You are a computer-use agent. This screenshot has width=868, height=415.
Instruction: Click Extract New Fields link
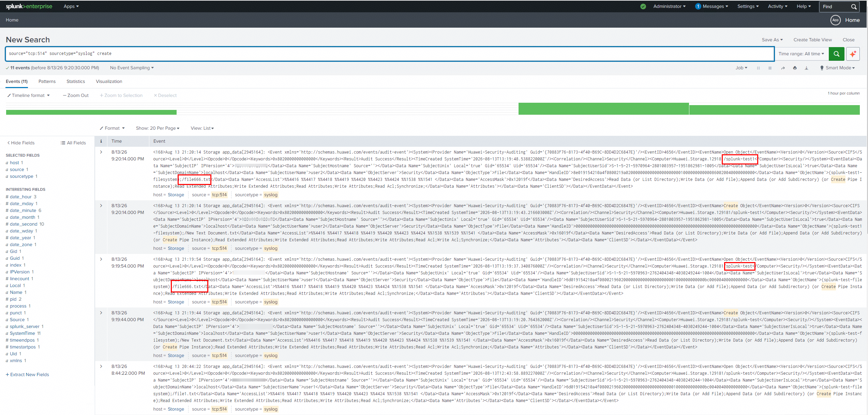[x=27, y=375]
